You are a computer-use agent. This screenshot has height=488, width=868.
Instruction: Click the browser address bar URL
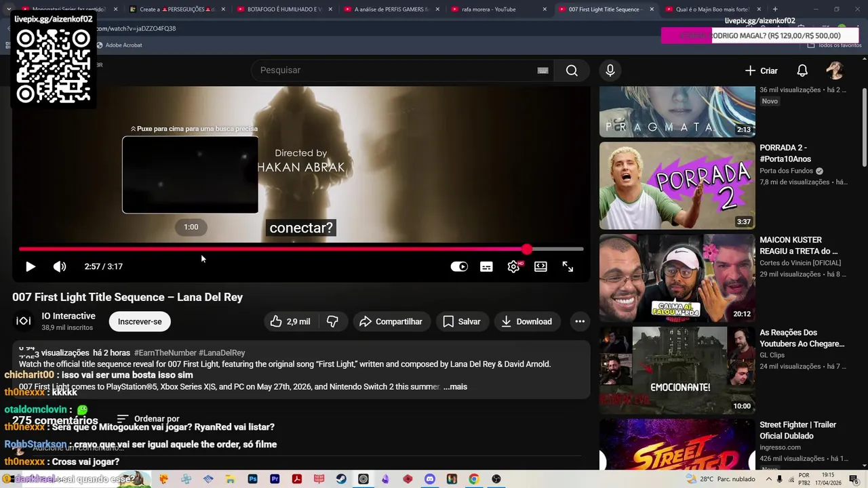tap(136, 28)
